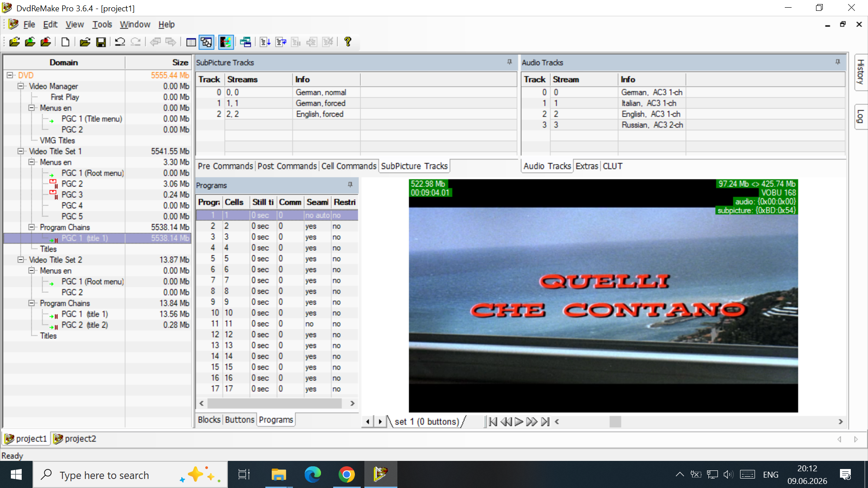868x488 pixels.
Task: Click the Streams column header
Action: (259, 80)
